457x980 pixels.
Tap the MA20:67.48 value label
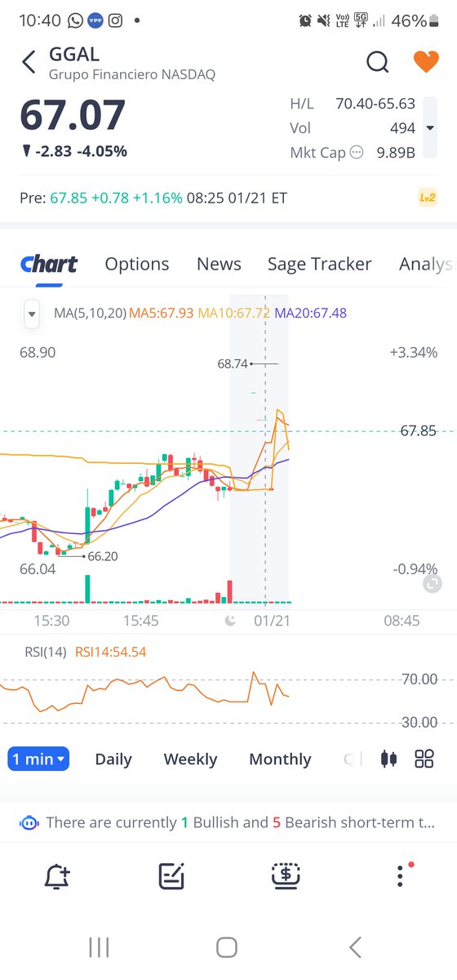click(x=311, y=313)
